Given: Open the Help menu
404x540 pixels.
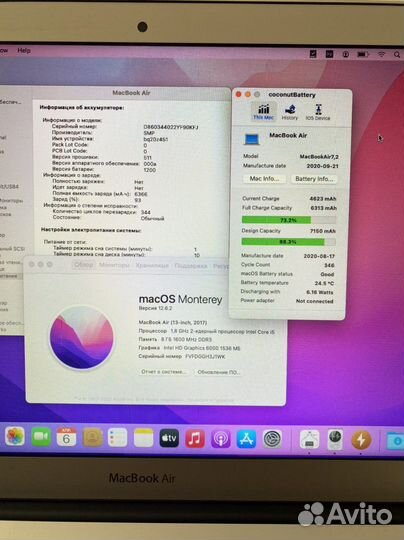Looking at the screenshot, I should coord(24,50).
